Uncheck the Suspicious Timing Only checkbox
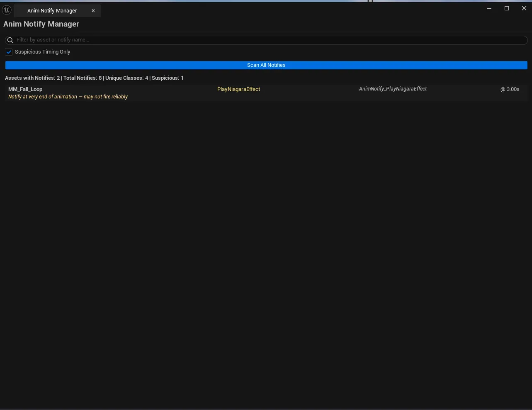 (9, 52)
